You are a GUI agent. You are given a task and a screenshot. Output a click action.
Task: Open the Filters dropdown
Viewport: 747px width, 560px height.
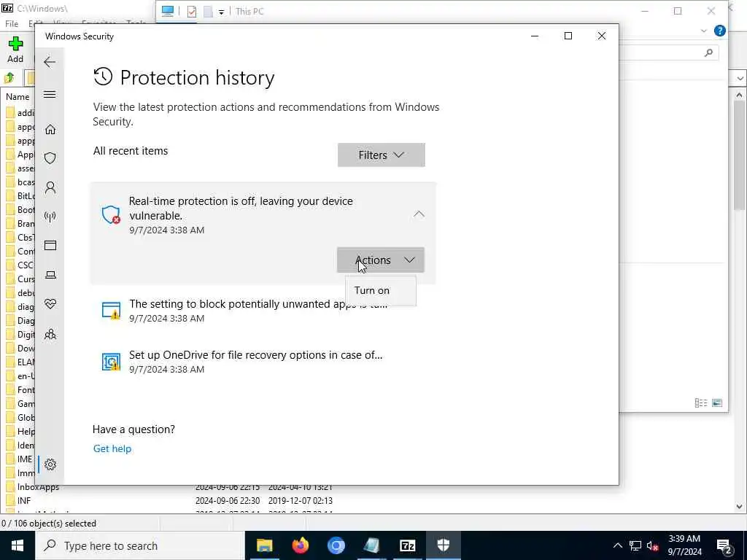(381, 155)
